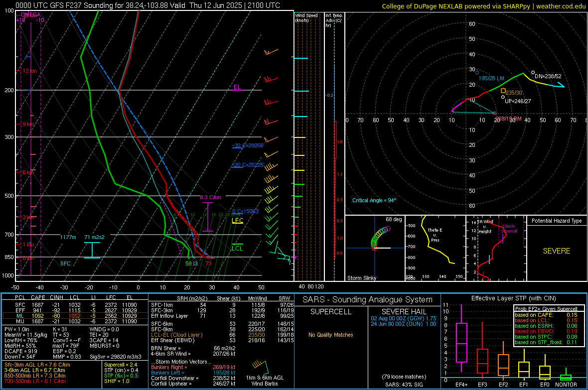Click the Storm Slinky panel label

coord(361,278)
